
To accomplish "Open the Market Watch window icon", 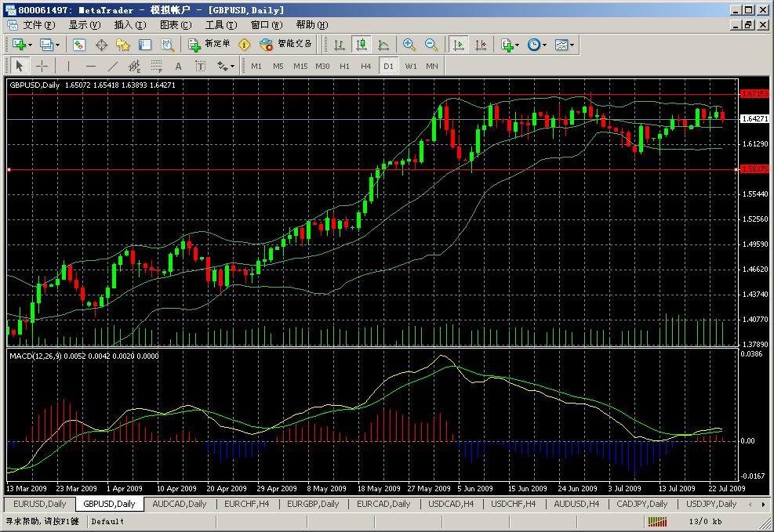I will coord(79,45).
